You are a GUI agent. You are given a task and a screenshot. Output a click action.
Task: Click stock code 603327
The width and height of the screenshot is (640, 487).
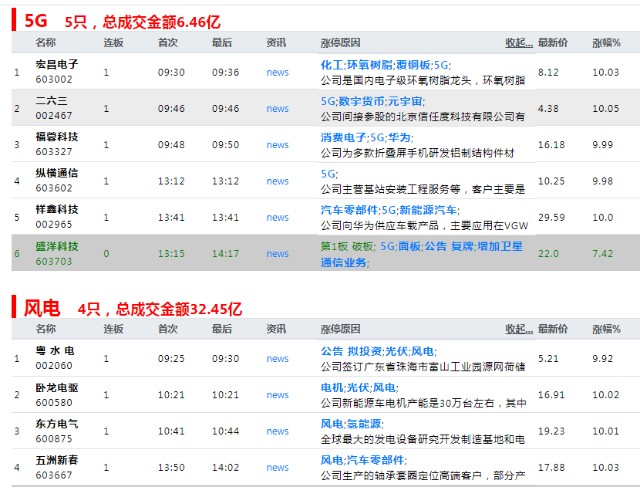click(54, 151)
